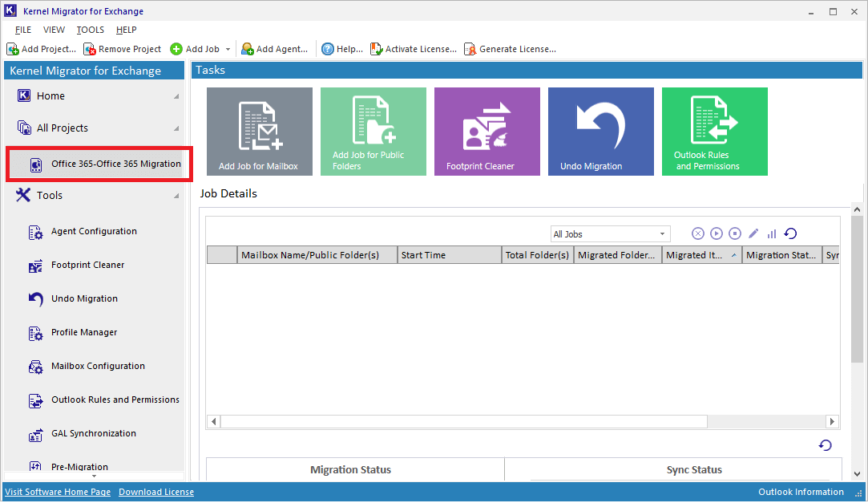The image size is (868, 503).
Task: Click the horizontal scrollbar thumb in job table
Action: [x=464, y=421]
